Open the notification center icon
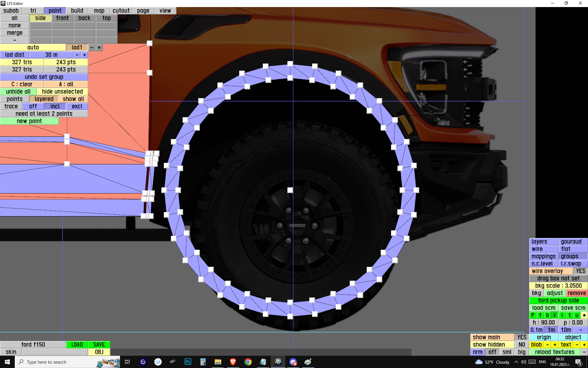Image resolution: width=588 pixels, height=368 pixels. point(578,362)
